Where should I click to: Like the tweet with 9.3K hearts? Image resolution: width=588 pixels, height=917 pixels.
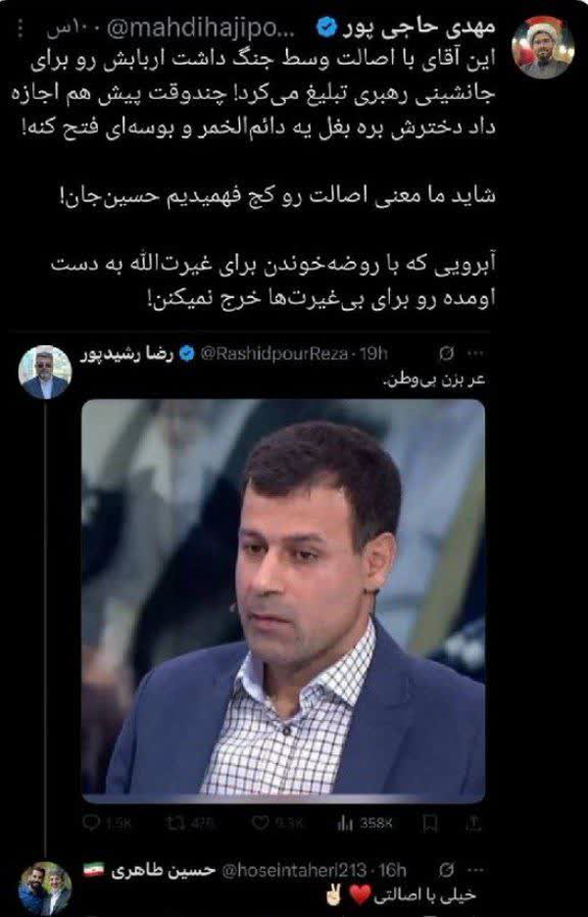click(x=260, y=824)
